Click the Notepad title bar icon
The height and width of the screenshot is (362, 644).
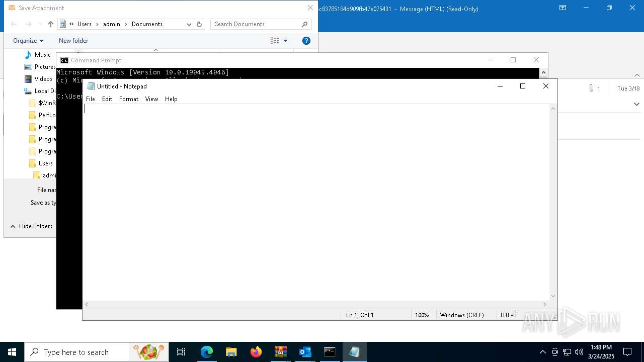point(91,86)
